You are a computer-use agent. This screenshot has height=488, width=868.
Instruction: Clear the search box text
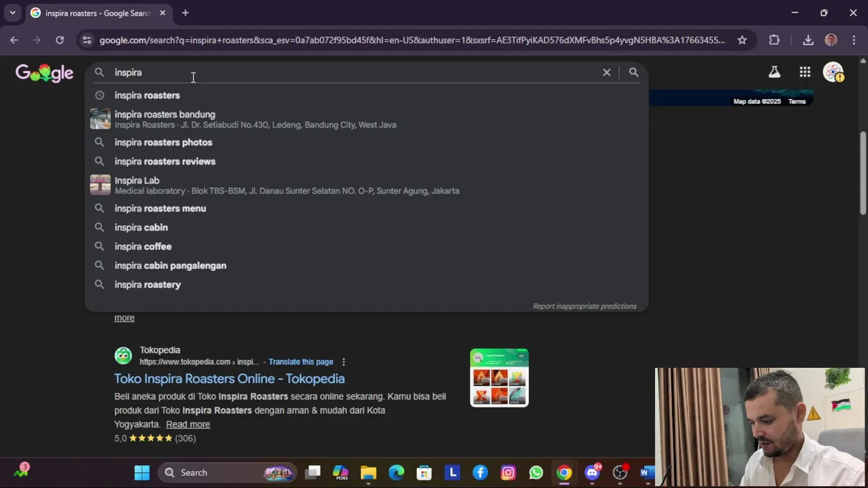[607, 73]
